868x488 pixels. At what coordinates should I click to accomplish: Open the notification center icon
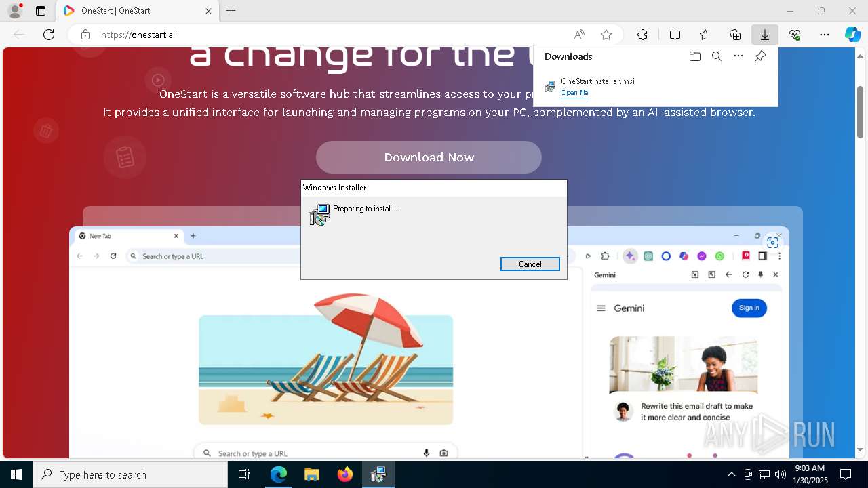coord(846,474)
